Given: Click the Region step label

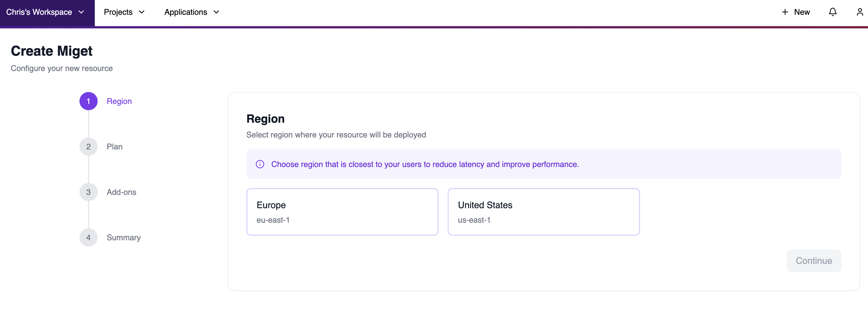Looking at the screenshot, I should tap(119, 101).
